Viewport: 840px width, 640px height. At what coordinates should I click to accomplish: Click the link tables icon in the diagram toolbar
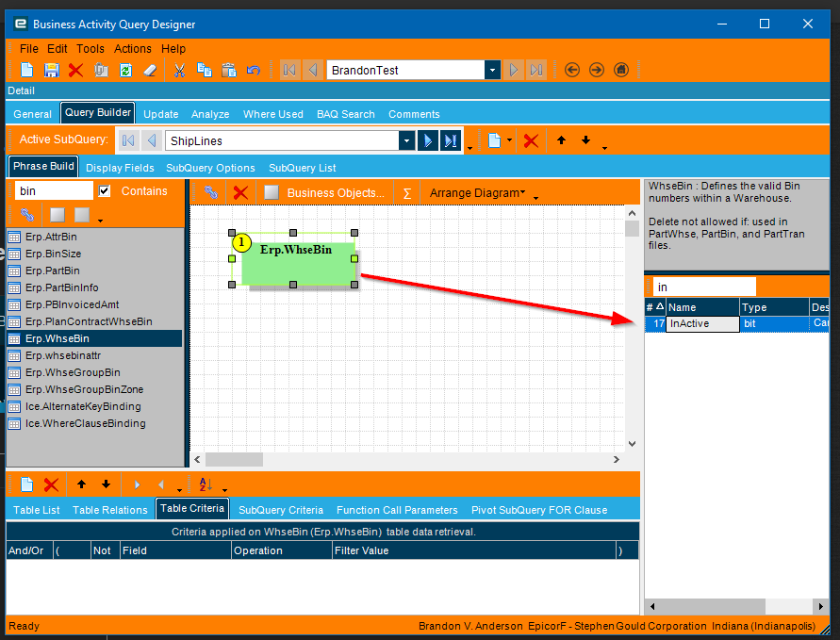click(x=211, y=193)
